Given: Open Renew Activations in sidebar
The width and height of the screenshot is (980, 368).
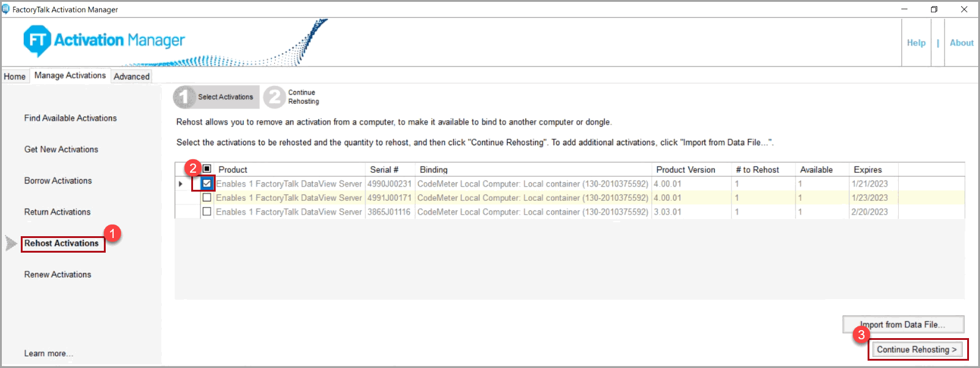Looking at the screenshot, I should (57, 275).
